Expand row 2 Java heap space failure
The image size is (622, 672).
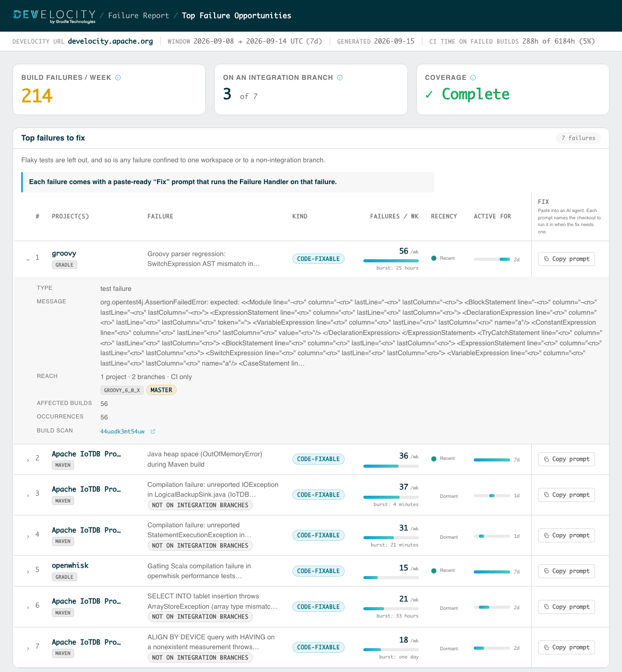pyautogui.click(x=28, y=459)
